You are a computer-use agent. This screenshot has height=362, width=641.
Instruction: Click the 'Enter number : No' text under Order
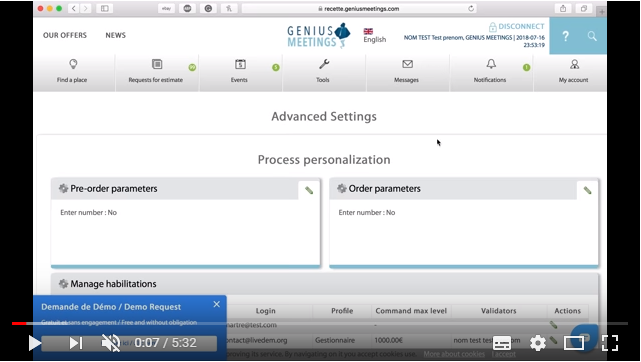(367, 212)
